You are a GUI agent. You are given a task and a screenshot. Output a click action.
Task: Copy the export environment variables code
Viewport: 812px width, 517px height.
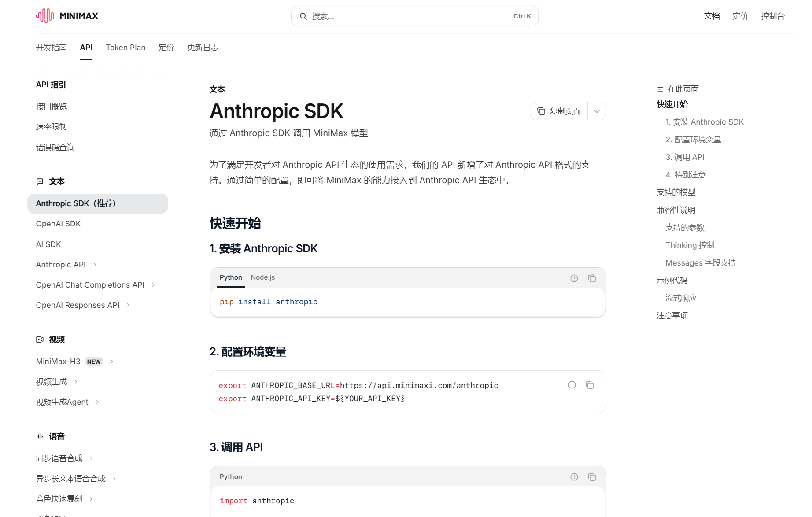(x=590, y=385)
